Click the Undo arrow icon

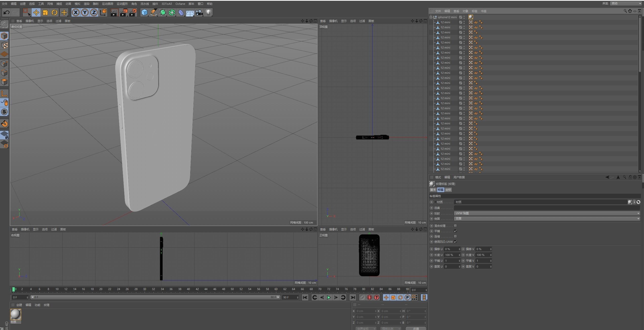pos(6,12)
